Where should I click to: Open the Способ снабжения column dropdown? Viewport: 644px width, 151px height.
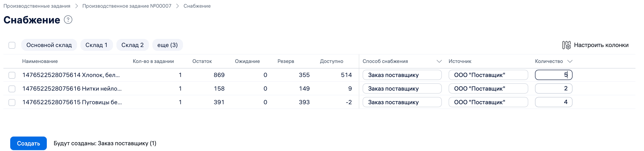(439, 61)
